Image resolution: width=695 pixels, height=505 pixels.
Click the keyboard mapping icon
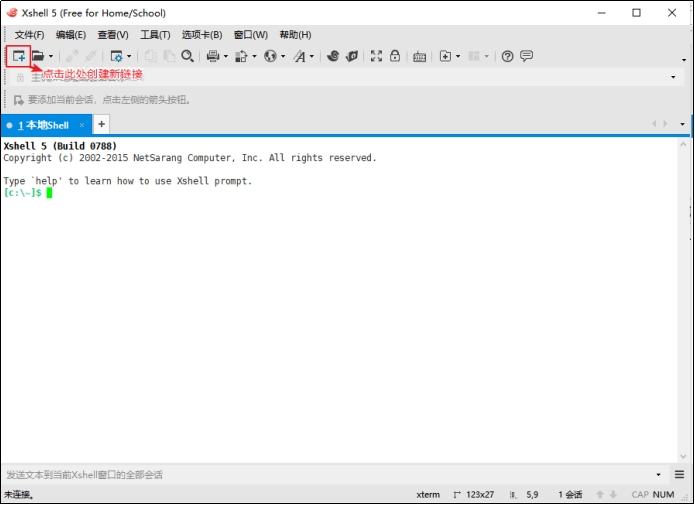coord(419,57)
